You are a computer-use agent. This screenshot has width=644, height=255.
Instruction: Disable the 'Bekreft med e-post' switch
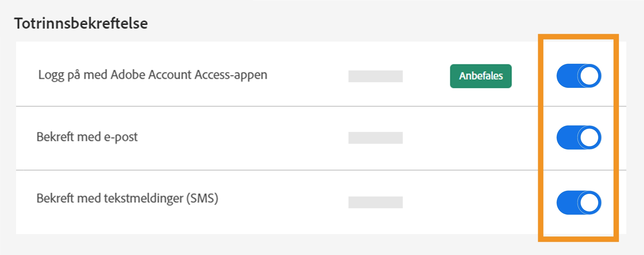579,137
